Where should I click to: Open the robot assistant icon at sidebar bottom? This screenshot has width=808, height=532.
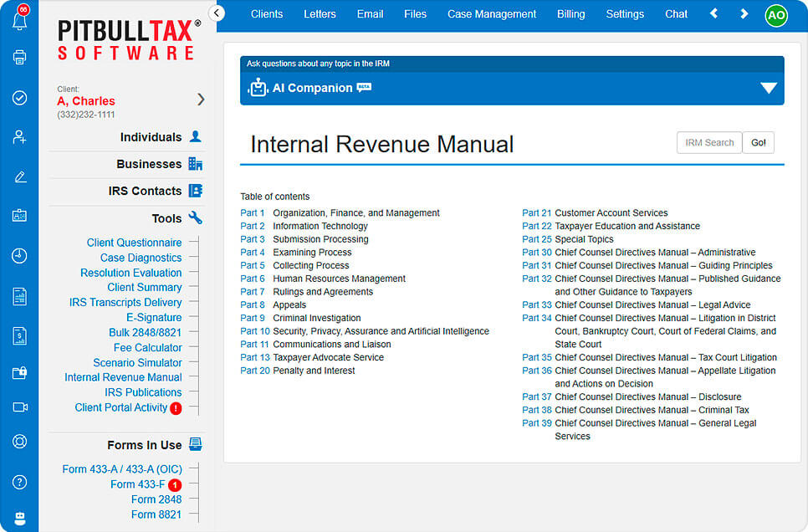tap(19, 518)
